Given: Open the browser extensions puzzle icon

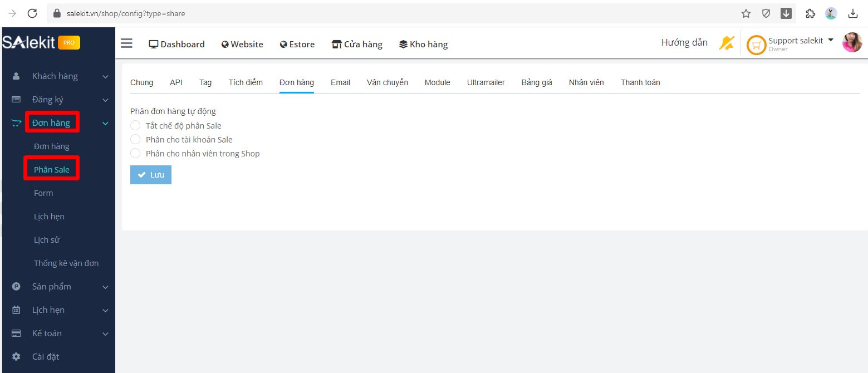Looking at the screenshot, I should coord(810,13).
